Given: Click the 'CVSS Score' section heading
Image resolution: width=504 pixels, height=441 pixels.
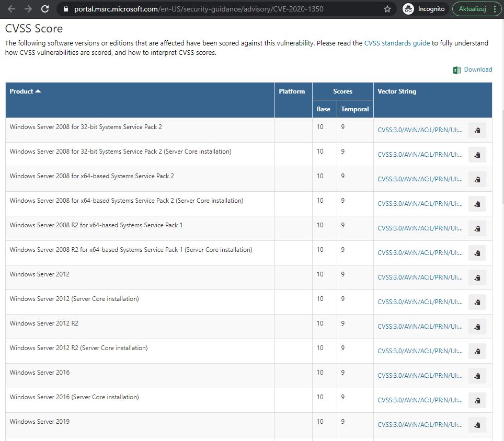Looking at the screenshot, I should point(34,29).
